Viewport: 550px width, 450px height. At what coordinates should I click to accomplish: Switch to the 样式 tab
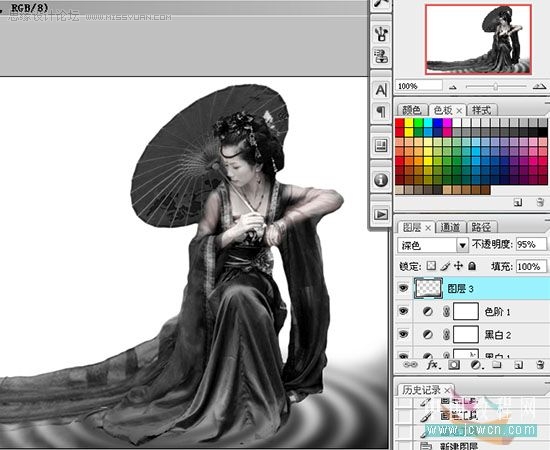(x=481, y=110)
